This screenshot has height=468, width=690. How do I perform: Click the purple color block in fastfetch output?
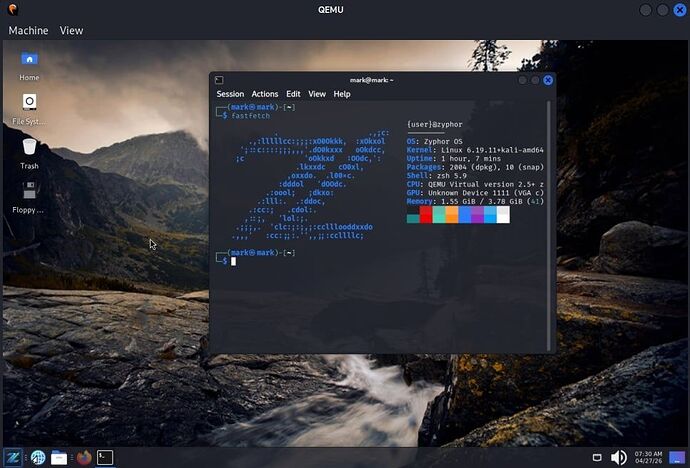point(477,215)
